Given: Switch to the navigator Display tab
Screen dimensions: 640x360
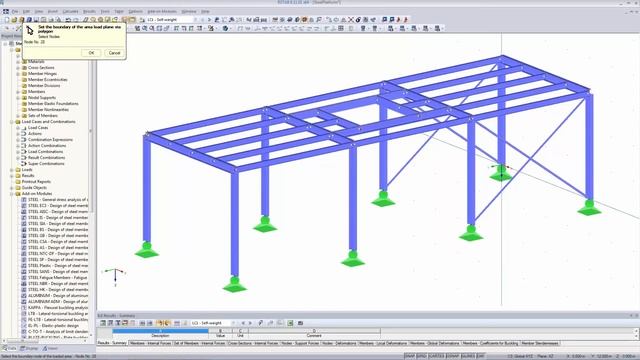Looking at the screenshot, I should point(29,349).
